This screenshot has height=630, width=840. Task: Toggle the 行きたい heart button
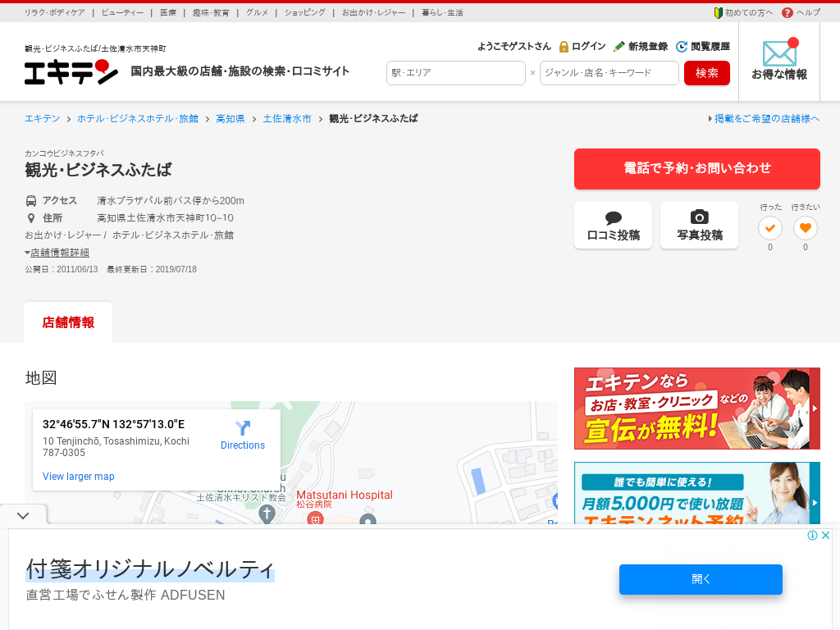point(806,228)
